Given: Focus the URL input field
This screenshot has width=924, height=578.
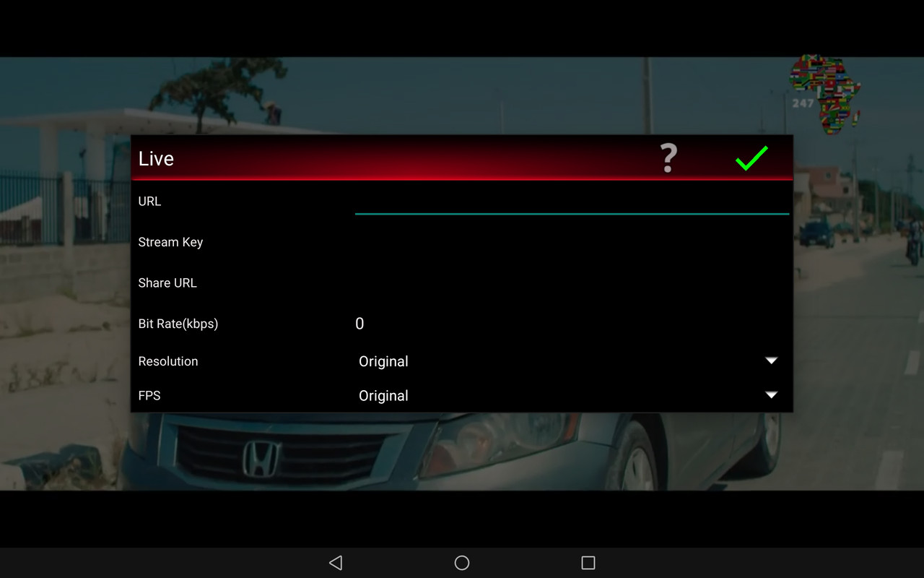Looking at the screenshot, I should pyautogui.click(x=572, y=201).
